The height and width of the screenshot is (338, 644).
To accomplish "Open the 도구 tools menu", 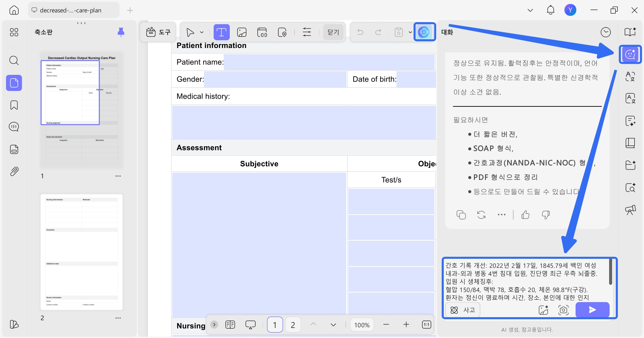I will click(158, 32).
